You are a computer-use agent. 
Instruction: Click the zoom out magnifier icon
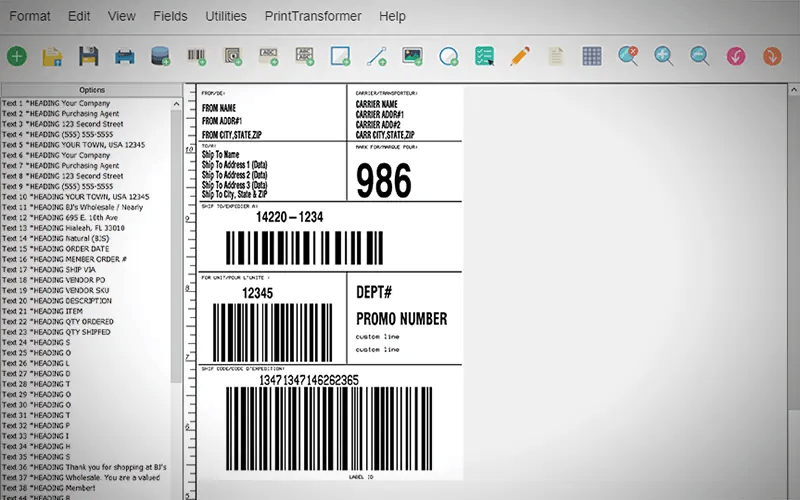(x=699, y=56)
